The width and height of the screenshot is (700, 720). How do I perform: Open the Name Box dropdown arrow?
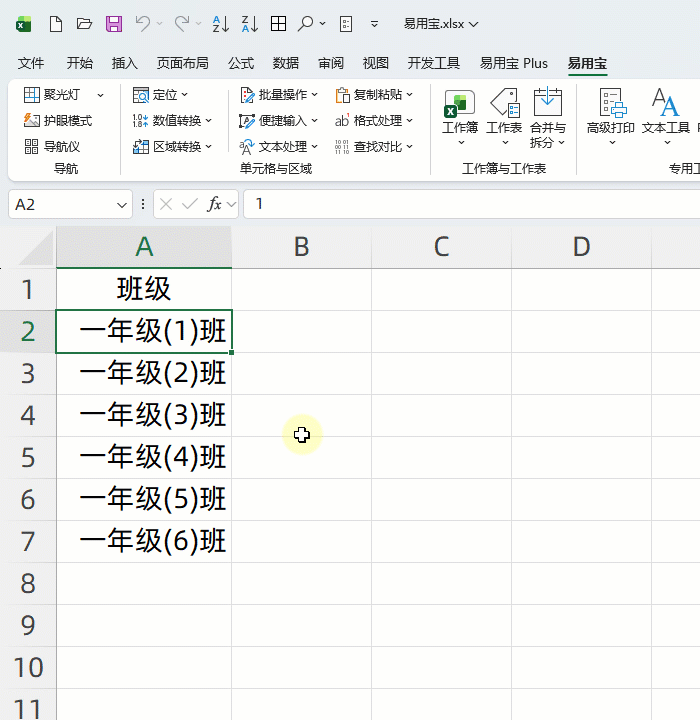pos(122,204)
